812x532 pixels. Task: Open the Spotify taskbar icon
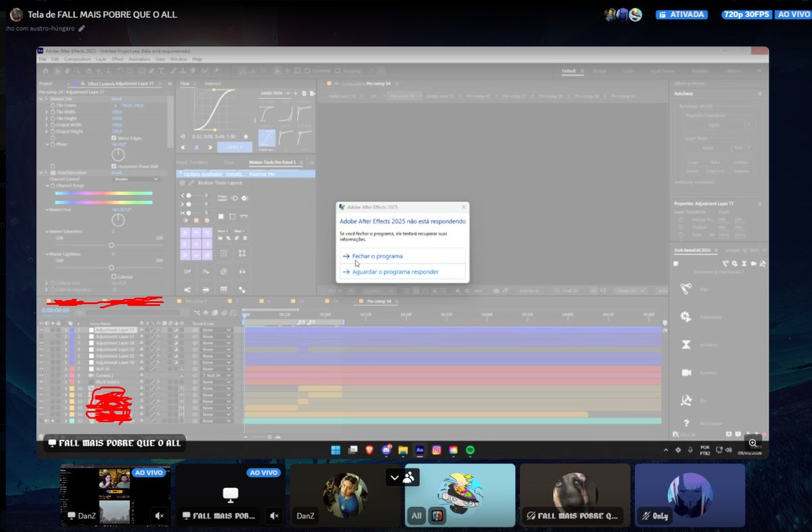(471, 449)
